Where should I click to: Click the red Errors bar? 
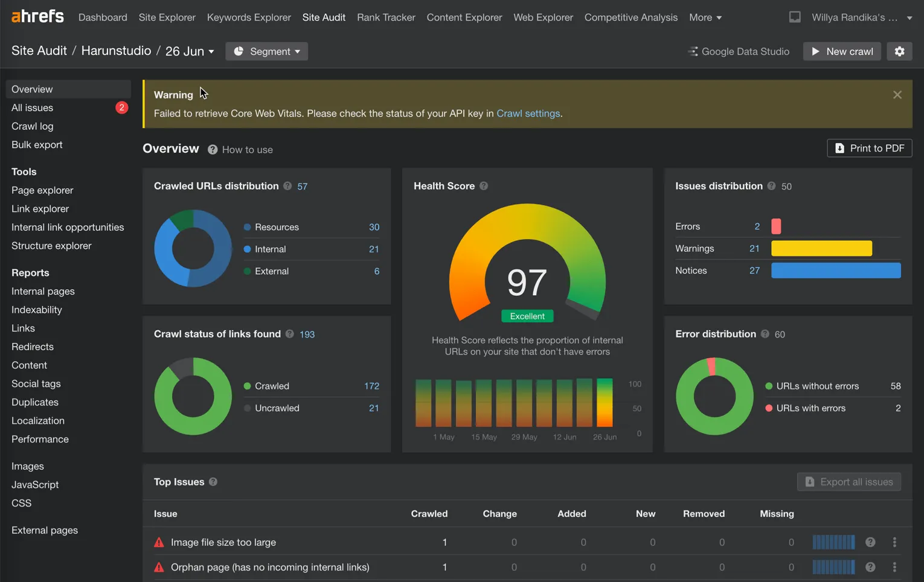(776, 226)
